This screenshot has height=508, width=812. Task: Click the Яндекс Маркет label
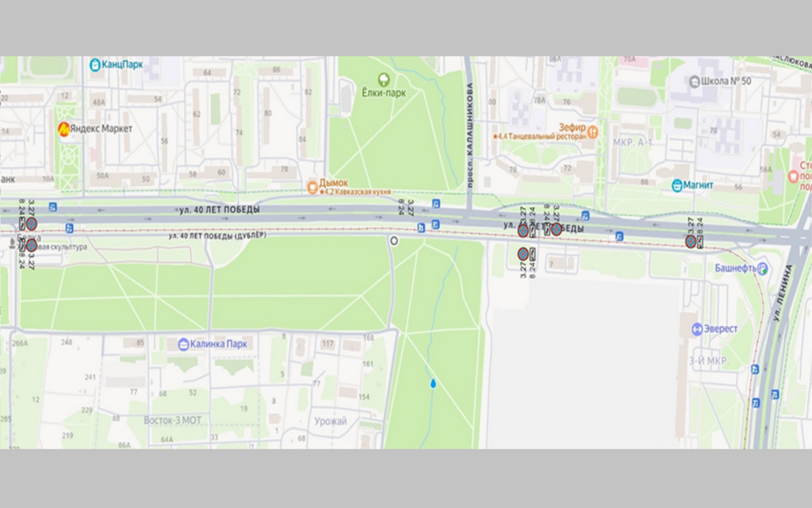(x=101, y=129)
